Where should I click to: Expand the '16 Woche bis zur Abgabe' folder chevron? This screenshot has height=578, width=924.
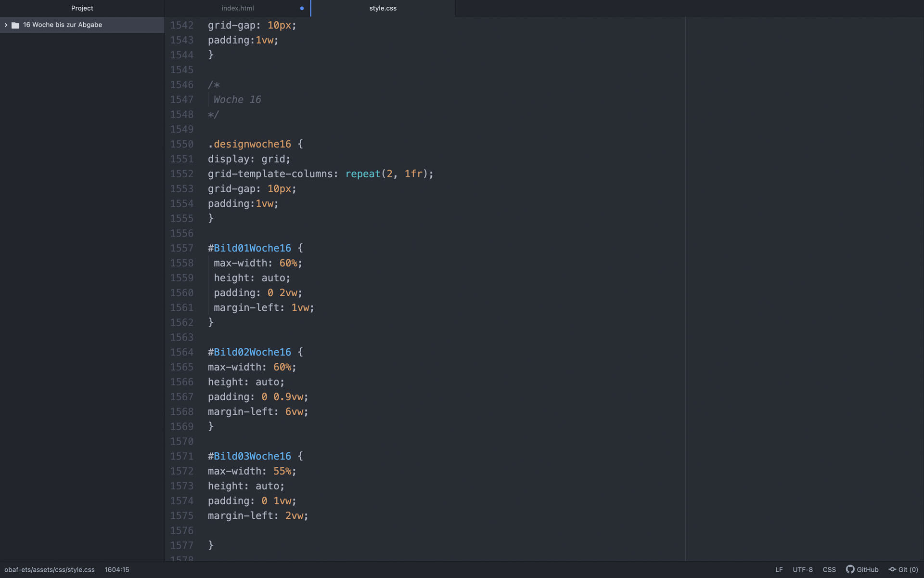coord(6,25)
